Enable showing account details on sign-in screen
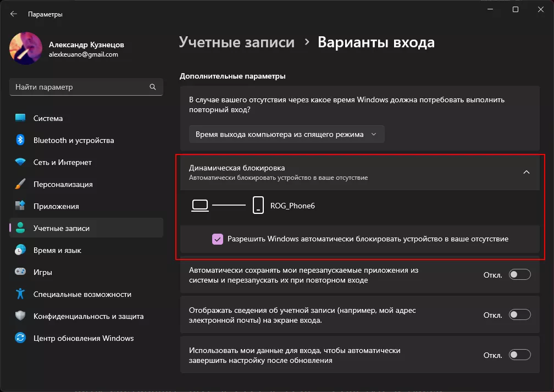The width and height of the screenshot is (554, 392). coord(520,314)
